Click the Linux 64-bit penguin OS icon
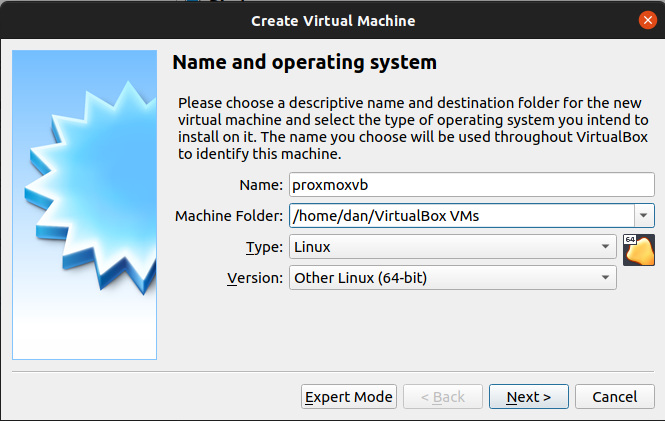665x421 pixels. coord(639,251)
